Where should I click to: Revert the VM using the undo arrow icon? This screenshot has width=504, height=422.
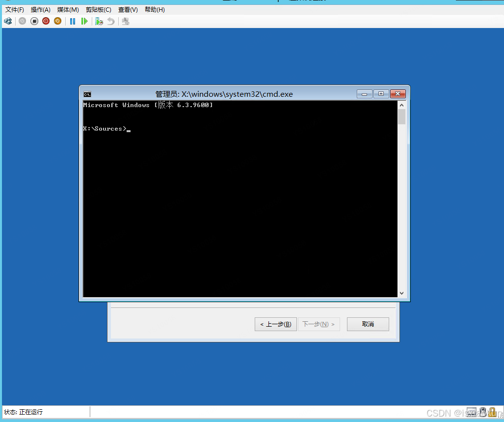(110, 21)
